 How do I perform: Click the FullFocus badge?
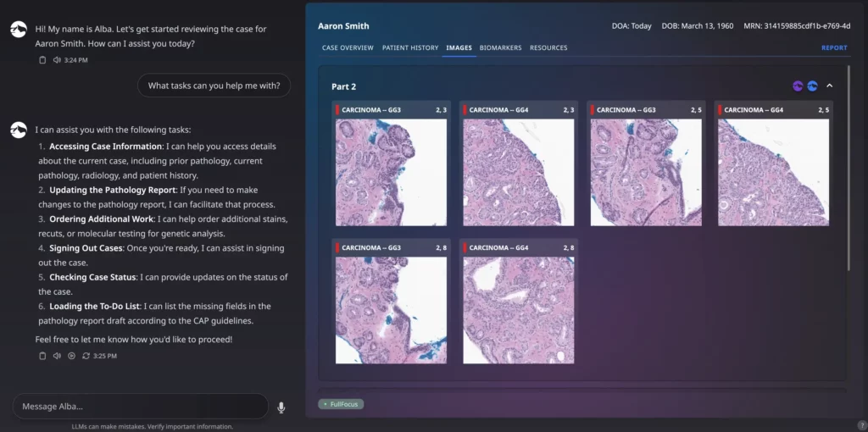click(342, 404)
